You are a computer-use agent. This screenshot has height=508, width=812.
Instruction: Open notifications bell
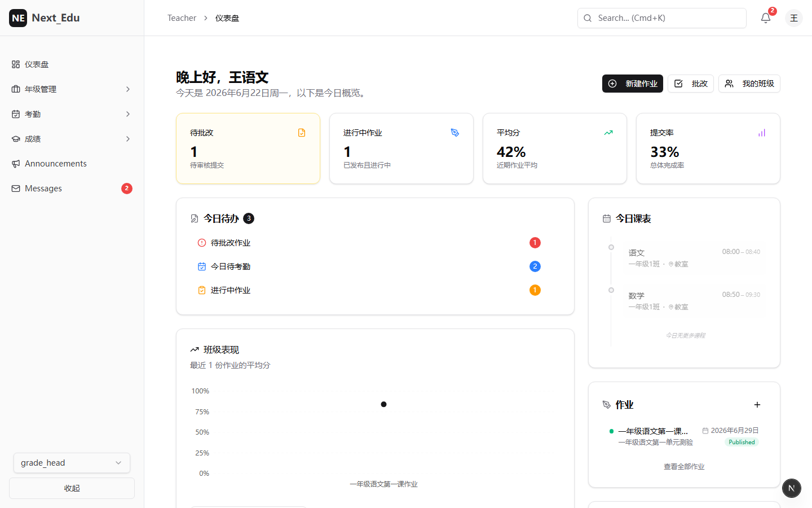(766, 18)
